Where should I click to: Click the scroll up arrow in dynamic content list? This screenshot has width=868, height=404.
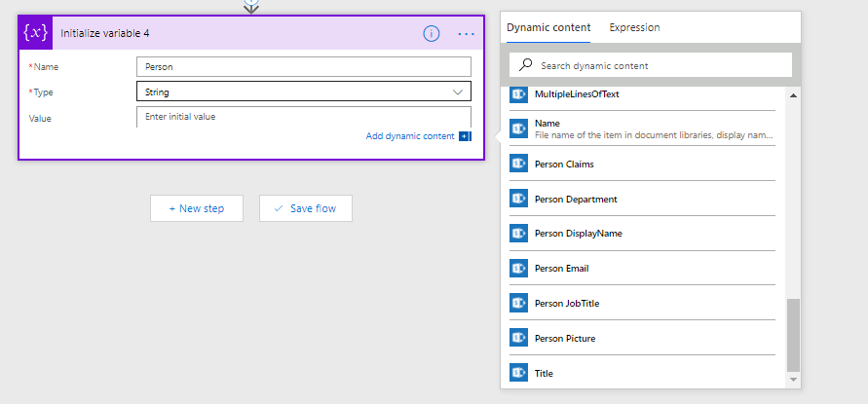(x=793, y=95)
